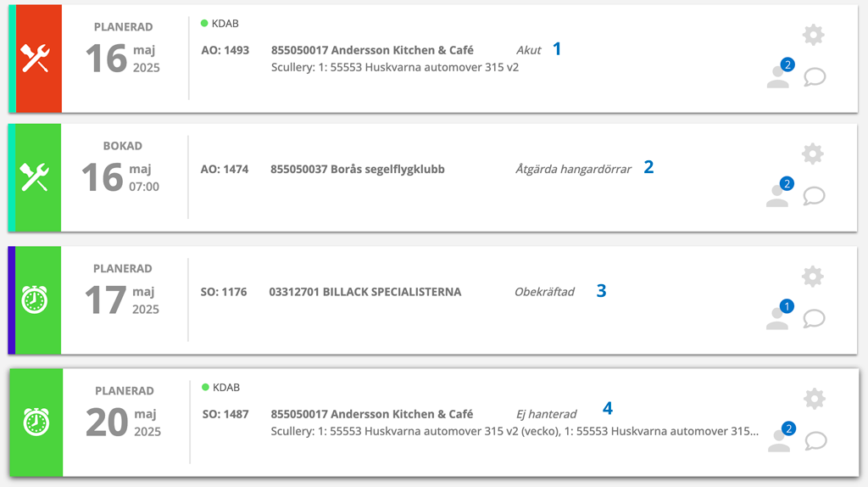Viewport: 868px width, 487px height.
Task: Select the Akut status label on AO: 1493
Action: pos(529,50)
